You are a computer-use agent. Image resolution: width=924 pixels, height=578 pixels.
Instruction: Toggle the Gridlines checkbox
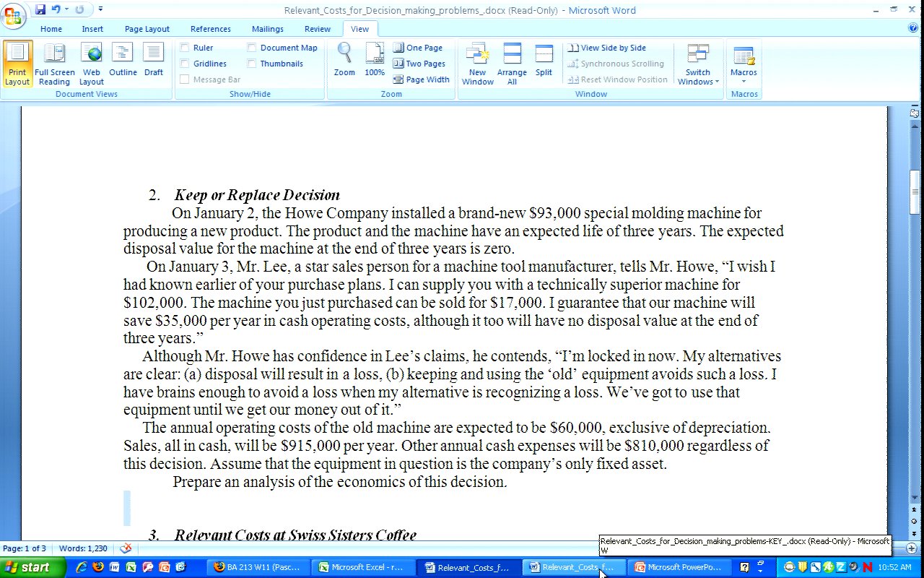tap(186, 64)
